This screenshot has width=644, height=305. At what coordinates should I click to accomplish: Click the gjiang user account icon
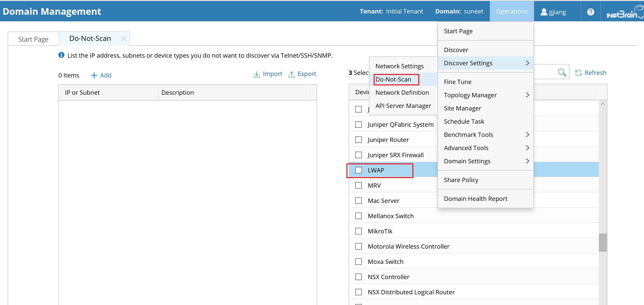tap(544, 12)
